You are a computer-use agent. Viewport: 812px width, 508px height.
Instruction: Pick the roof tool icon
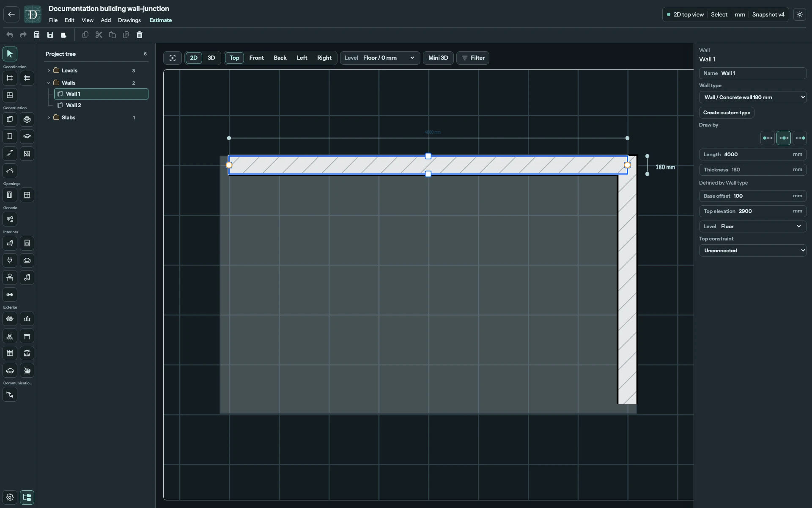pyautogui.click(x=10, y=171)
